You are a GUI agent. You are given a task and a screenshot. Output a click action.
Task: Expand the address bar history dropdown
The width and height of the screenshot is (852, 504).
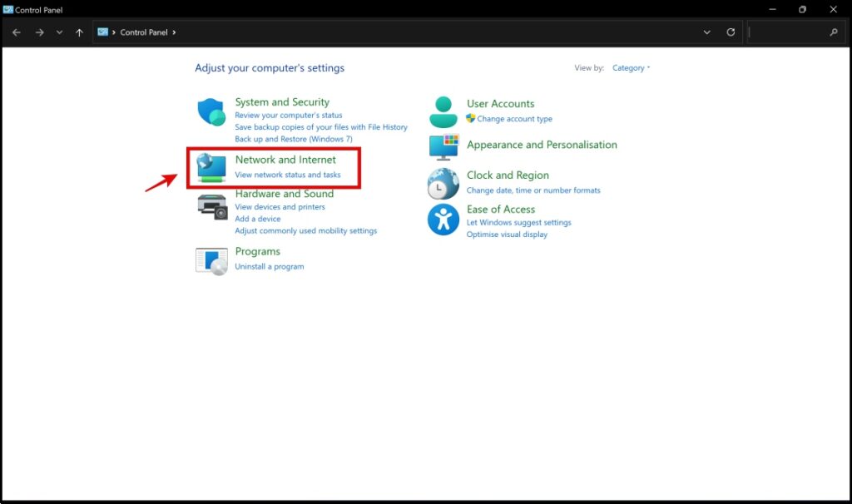click(707, 32)
